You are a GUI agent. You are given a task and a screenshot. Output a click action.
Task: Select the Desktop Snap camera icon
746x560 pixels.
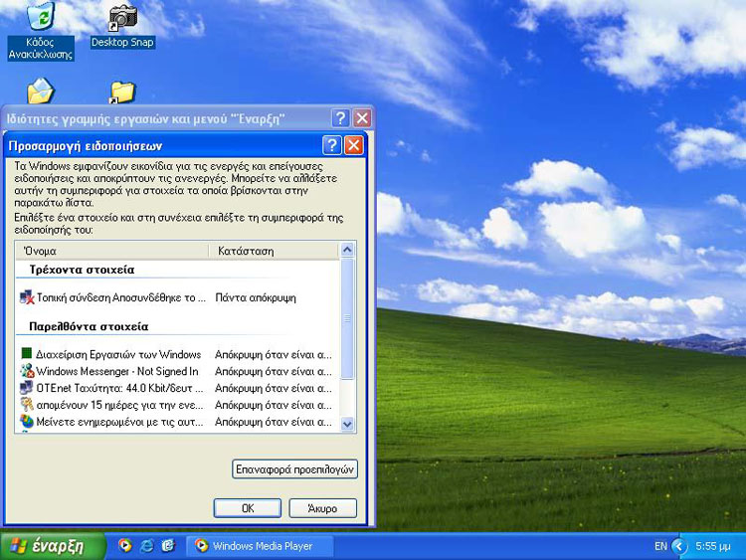point(122,18)
